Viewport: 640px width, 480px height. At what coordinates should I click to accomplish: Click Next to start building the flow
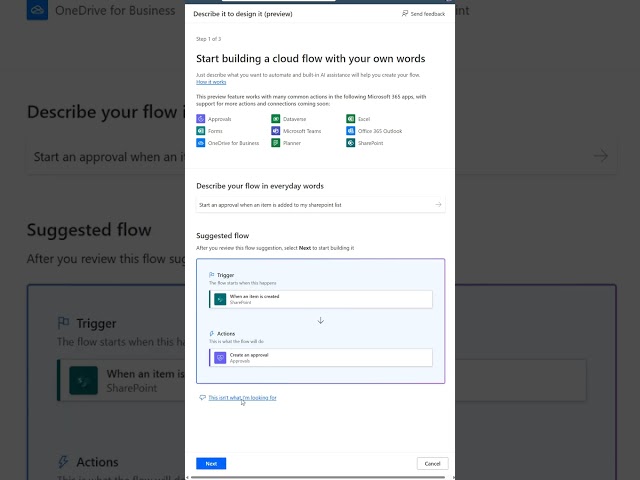click(211, 464)
